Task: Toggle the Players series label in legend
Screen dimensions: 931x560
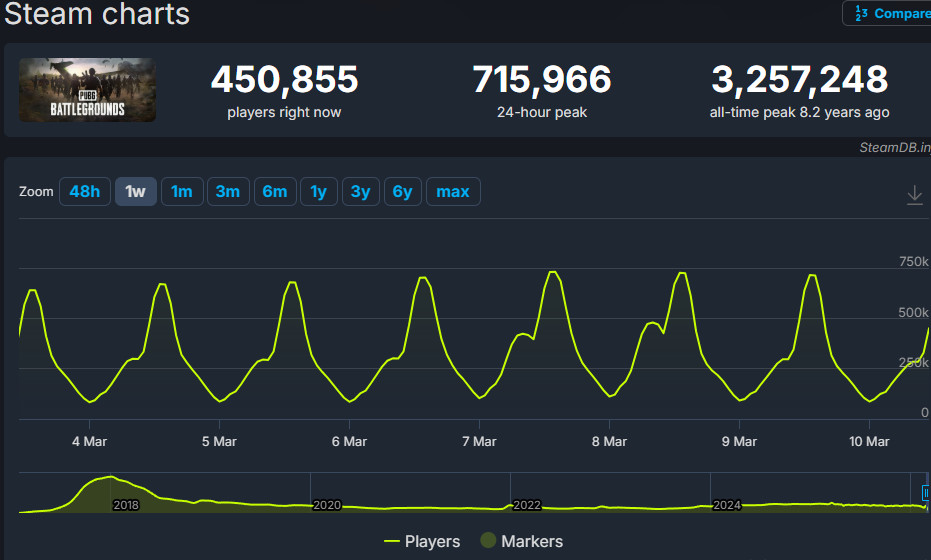Action: click(x=432, y=541)
